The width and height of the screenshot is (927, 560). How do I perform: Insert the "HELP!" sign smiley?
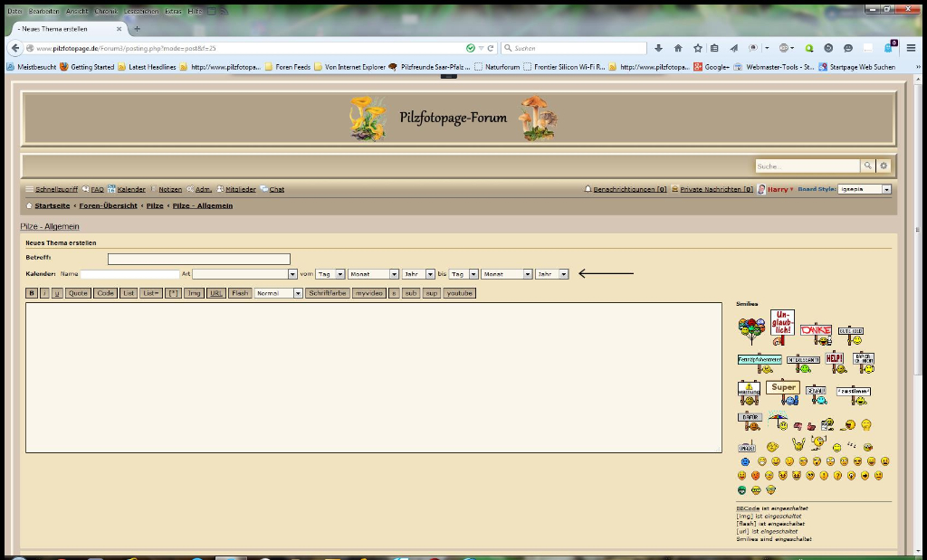[x=834, y=361]
